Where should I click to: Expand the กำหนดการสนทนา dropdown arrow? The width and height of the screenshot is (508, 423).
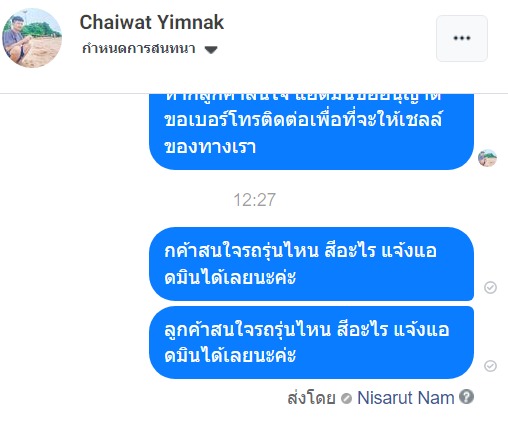tap(211, 50)
